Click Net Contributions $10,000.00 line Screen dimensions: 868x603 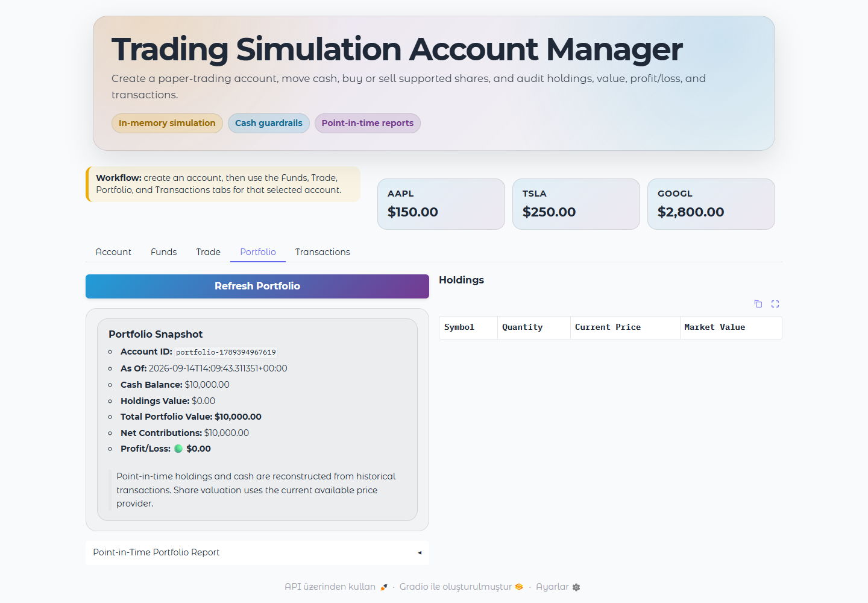184,433
